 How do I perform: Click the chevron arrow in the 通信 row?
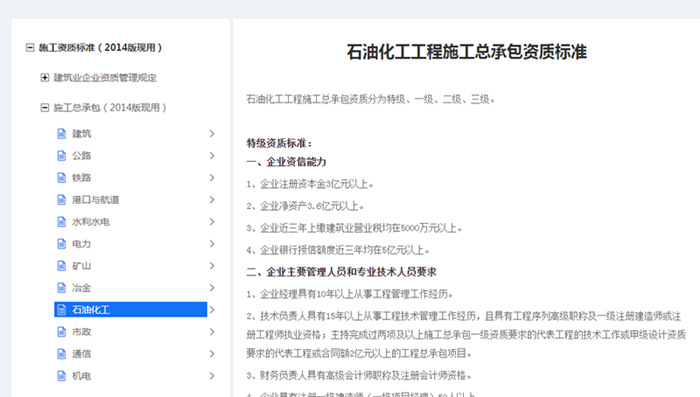coord(212,354)
